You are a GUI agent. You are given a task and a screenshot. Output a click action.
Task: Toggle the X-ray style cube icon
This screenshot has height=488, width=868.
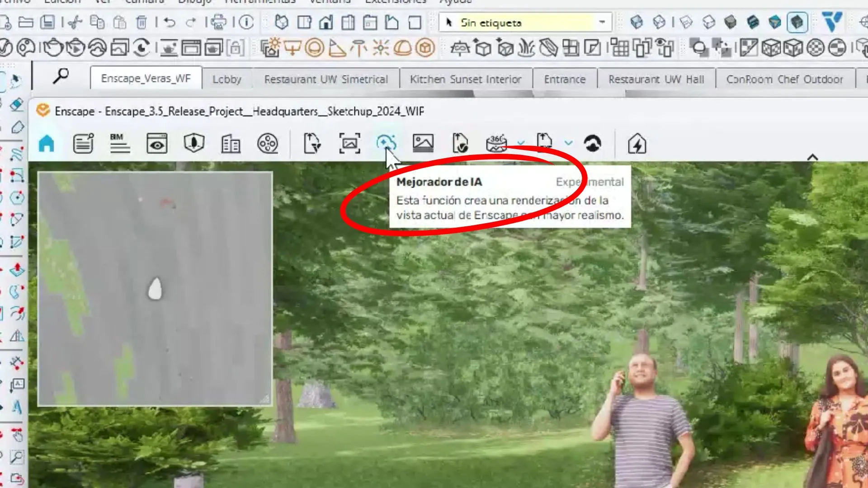point(636,22)
